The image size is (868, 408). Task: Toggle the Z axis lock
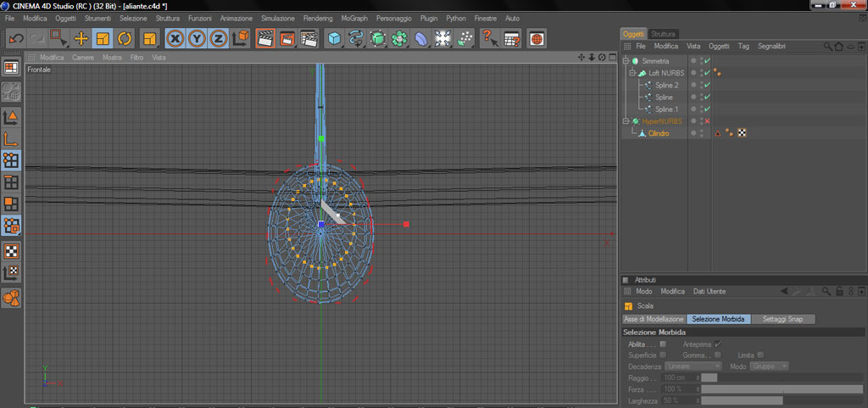pyautogui.click(x=218, y=38)
